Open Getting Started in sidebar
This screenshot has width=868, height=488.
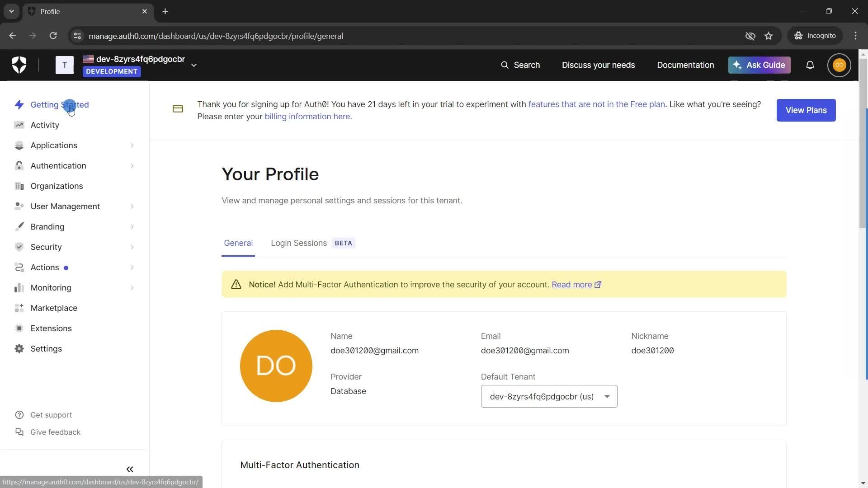60,105
